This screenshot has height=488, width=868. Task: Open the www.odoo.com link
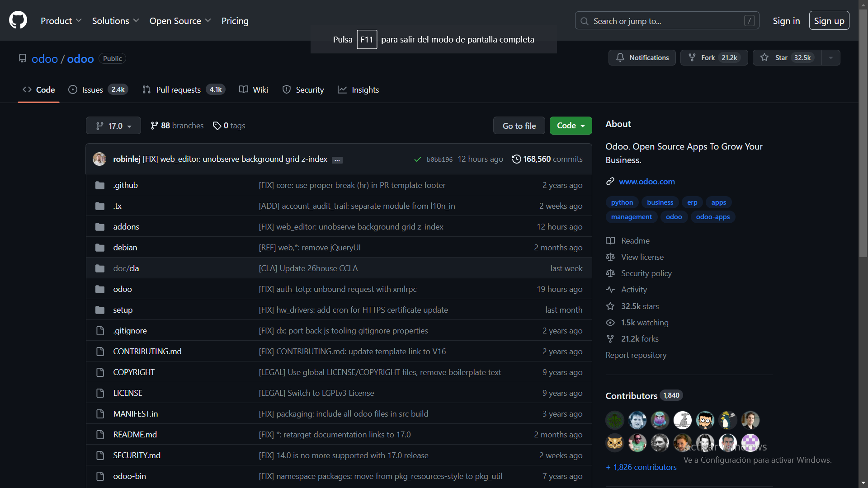coord(647,181)
